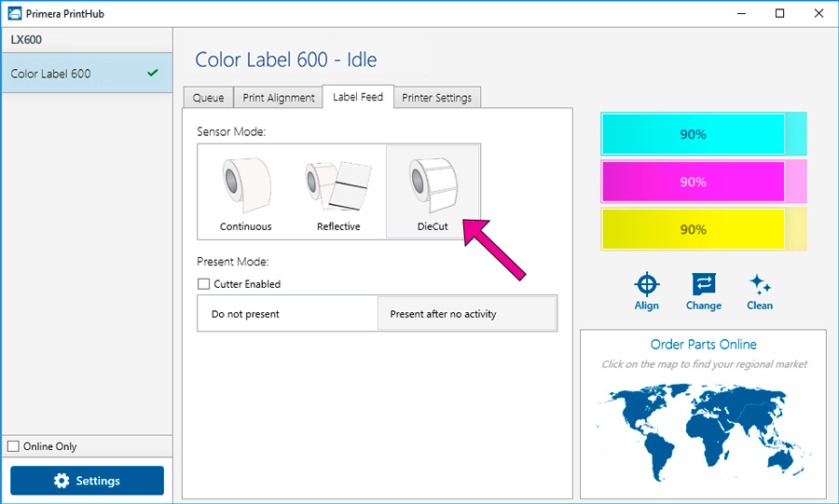Enable the Cutter Enabled checkbox
Image resolution: width=839 pixels, height=504 pixels.
[203, 284]
